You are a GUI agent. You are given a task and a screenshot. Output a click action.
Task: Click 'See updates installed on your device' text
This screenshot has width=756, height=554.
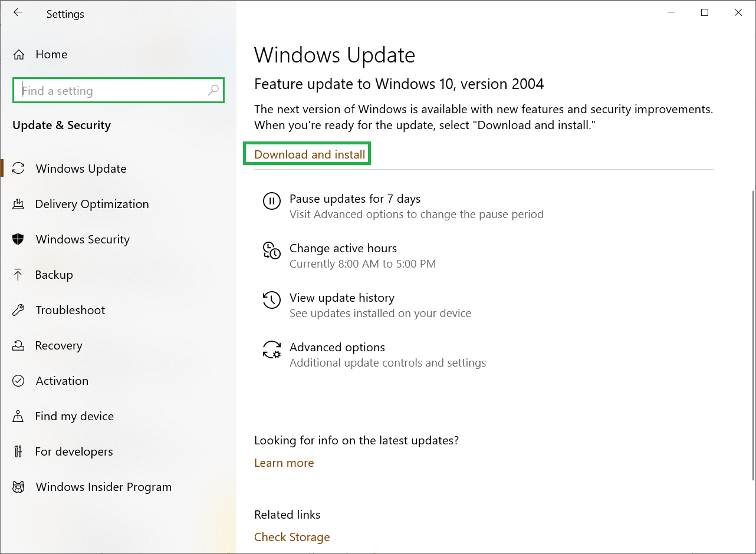tap(380, 313)
